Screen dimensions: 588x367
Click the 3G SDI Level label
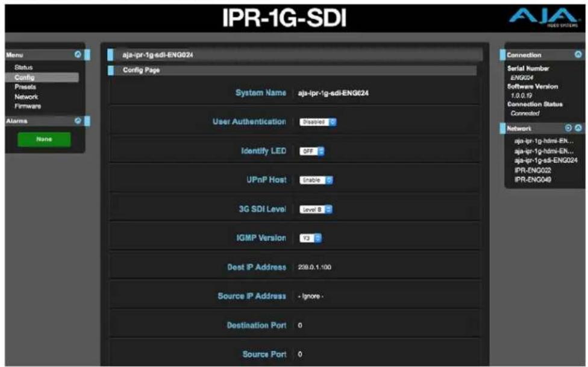pyautogui.click(x=263, y=209)
